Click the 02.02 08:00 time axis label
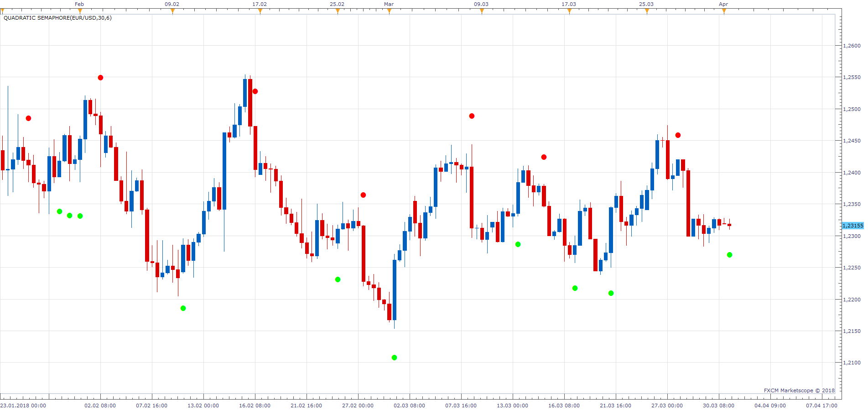 point(100,406)
